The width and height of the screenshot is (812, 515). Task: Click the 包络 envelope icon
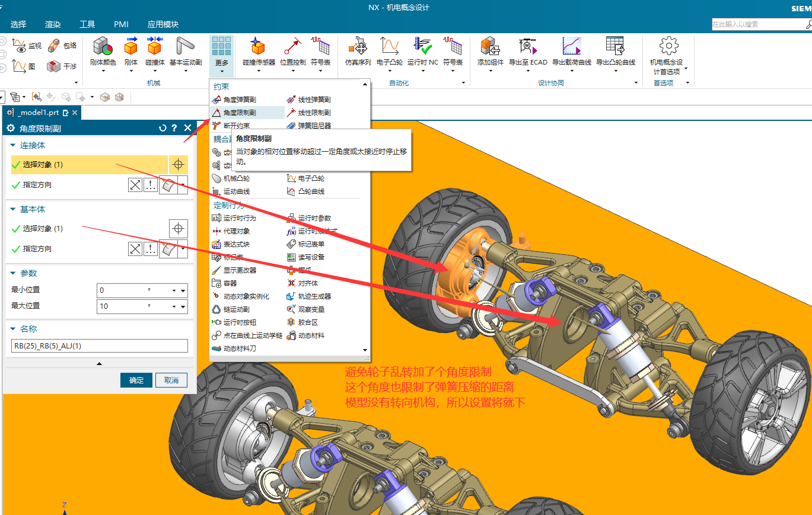point(54,45)
